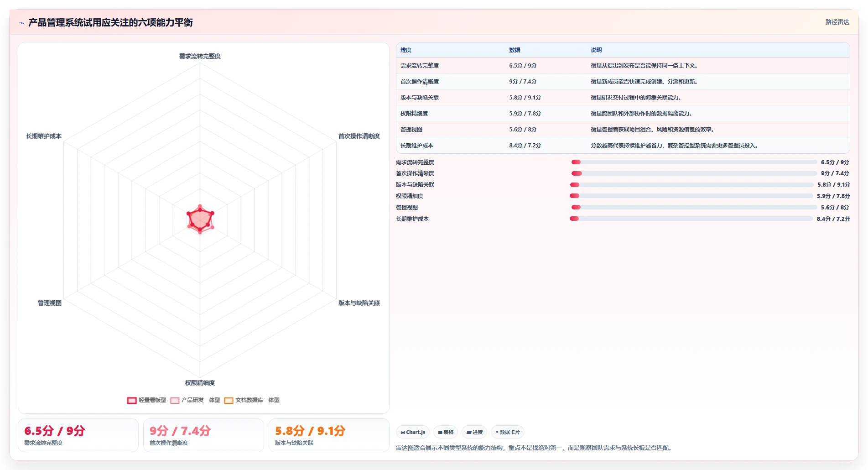
Task: Click the 5.8分 / 9.1分 summary card
Action: [x=329, y=435]
